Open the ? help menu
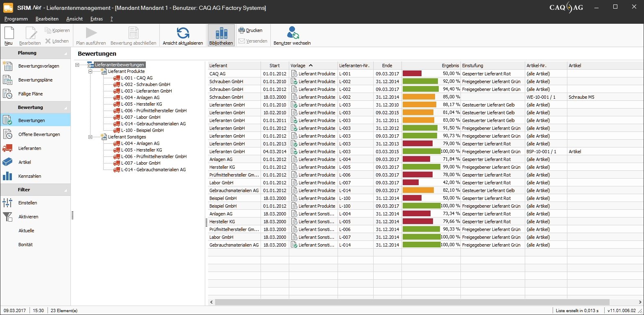The image size is (644, 315). pyautogui.click(x=111, y=19)
